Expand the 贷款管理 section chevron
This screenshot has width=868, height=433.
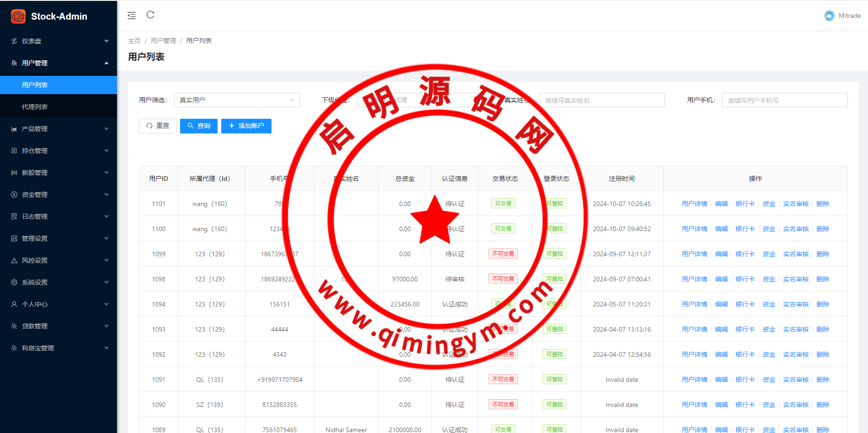coord(106,326)
